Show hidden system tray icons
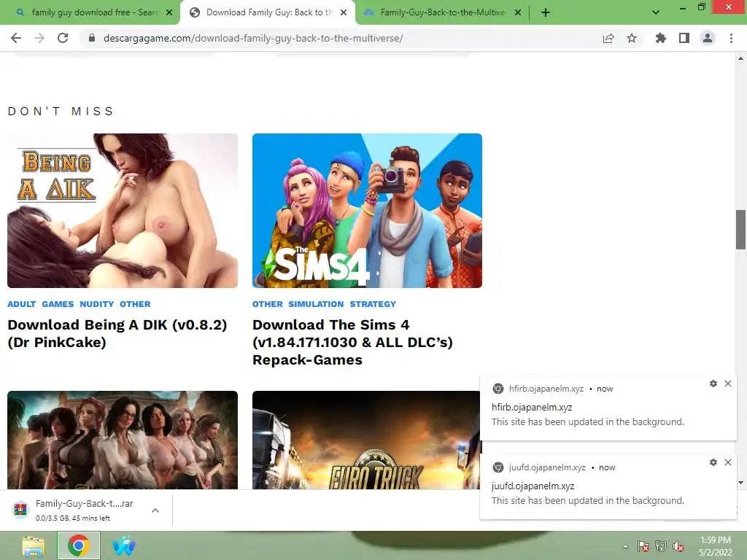The image size is (747, 560). pyautogui.click(x=625, y=546)
